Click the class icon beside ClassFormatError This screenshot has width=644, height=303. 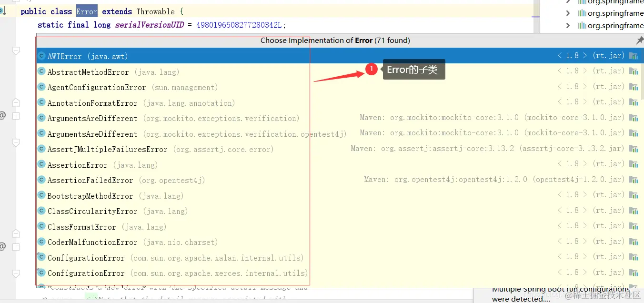tap(41, 227)
